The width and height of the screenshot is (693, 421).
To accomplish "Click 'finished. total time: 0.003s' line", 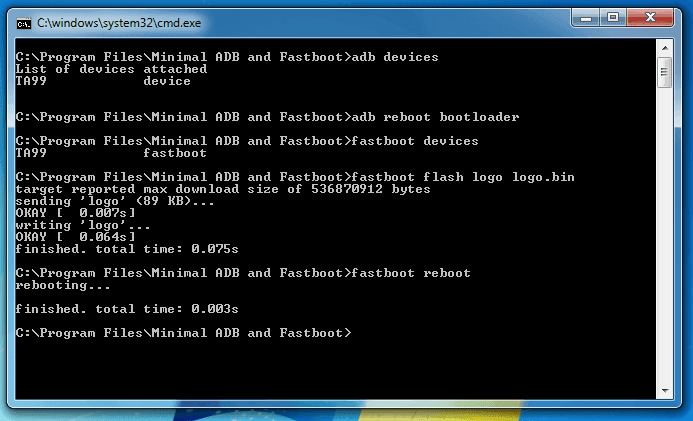I will pos(127,309).
